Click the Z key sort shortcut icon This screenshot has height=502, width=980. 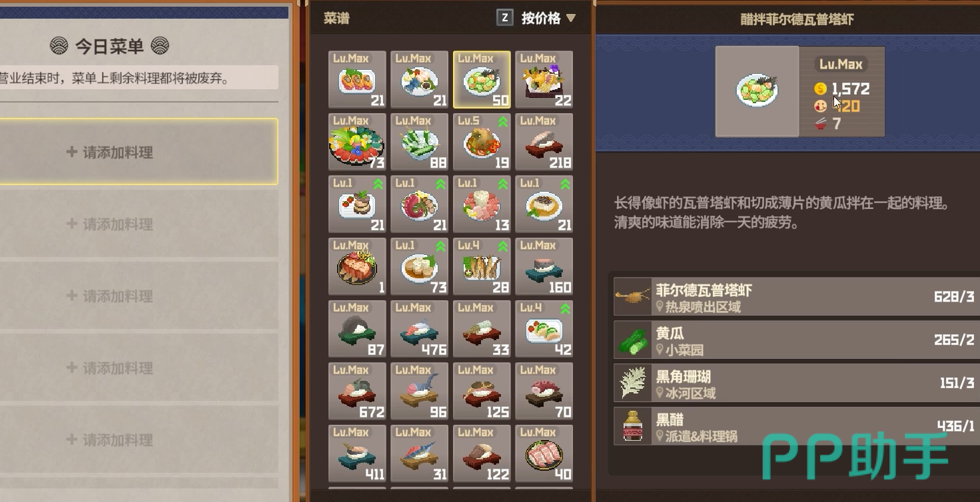pos(505,18)
